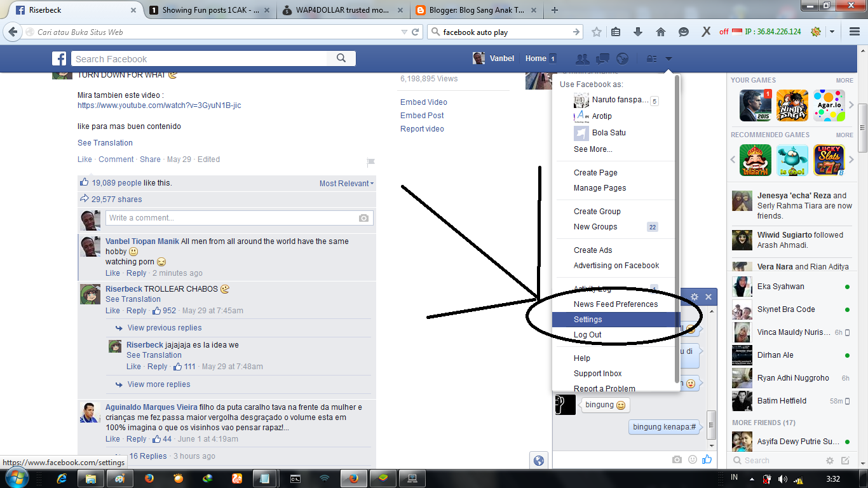Close the chat window with X
868x488 pixels.
709,297
